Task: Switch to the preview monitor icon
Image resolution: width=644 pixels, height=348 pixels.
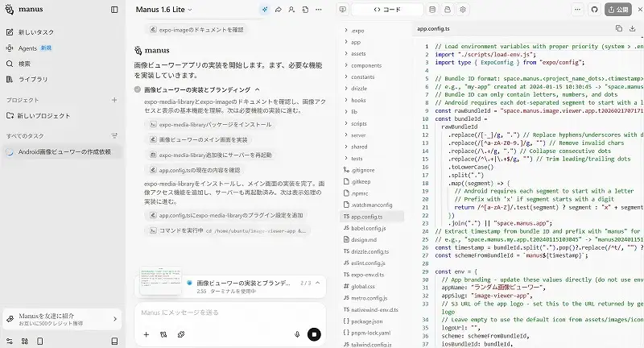Action: point(343,10)
